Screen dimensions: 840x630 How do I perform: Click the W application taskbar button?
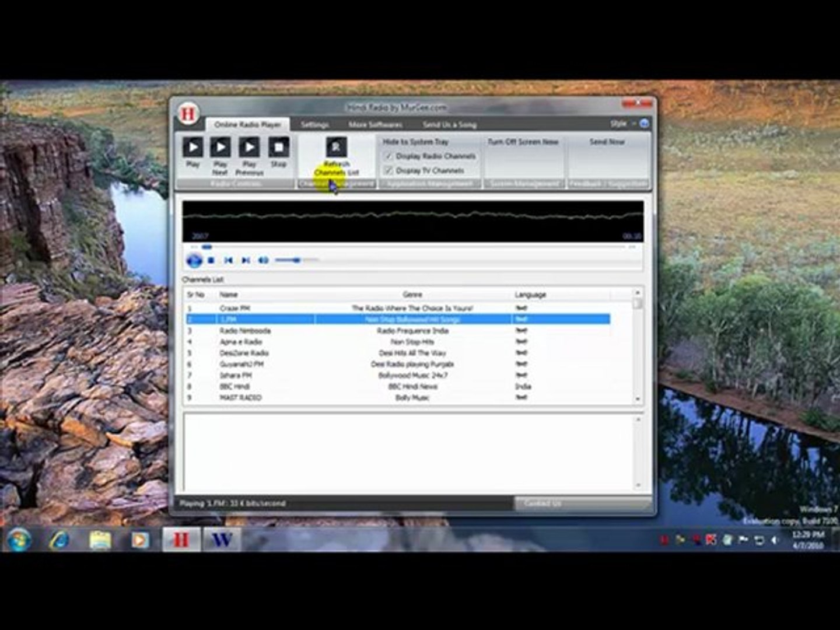point(221,540)
